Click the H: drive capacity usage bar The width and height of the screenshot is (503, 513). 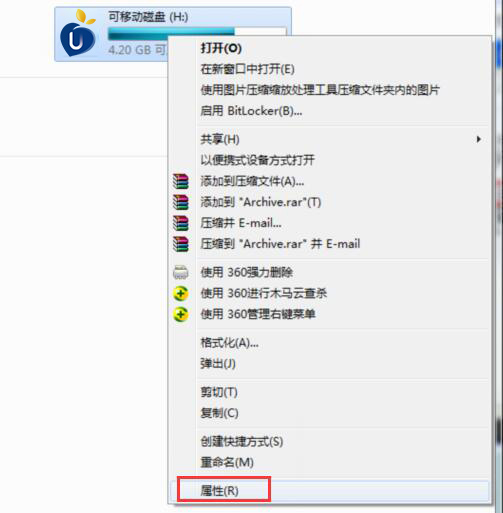pyautogui.click(x=197, y=34)
